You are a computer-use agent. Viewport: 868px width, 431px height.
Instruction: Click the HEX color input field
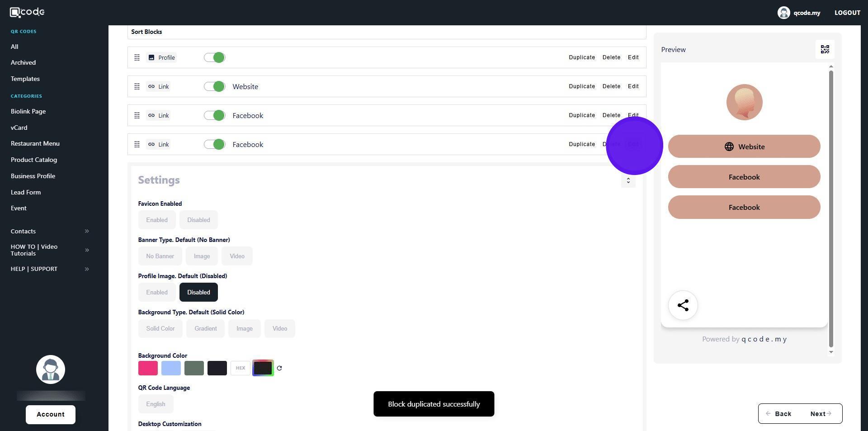(x=241, y=368)
